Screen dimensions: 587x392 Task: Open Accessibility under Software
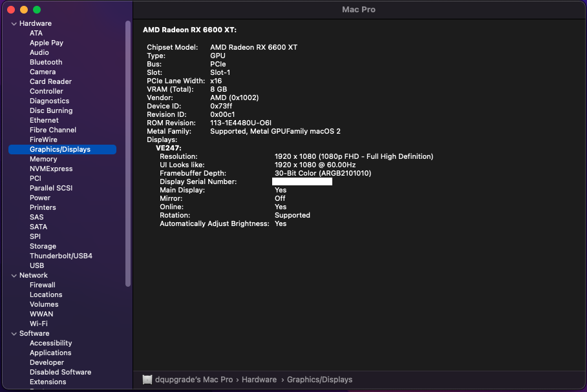click(50, 343)
